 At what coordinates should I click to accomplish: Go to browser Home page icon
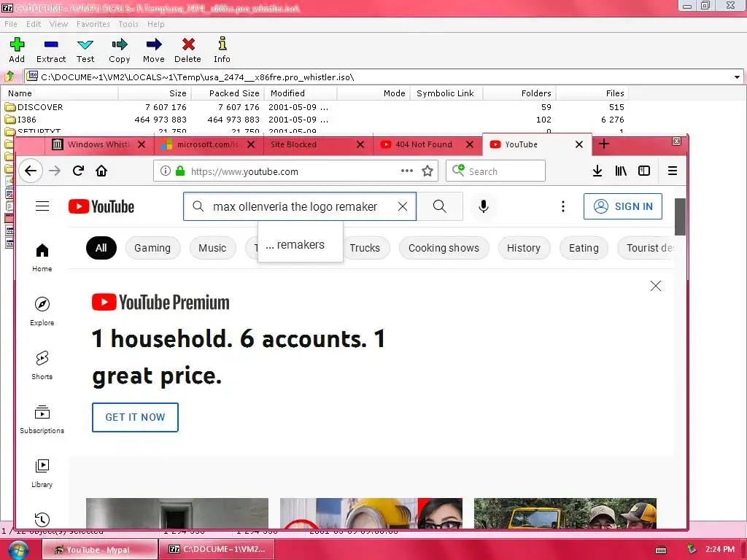point(101,171)
